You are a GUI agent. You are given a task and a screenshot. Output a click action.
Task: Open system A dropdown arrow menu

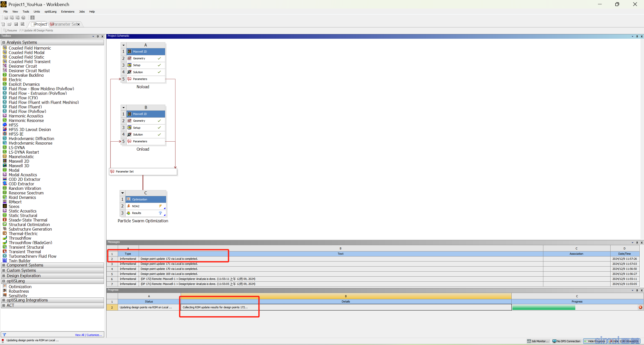[124, 45]
